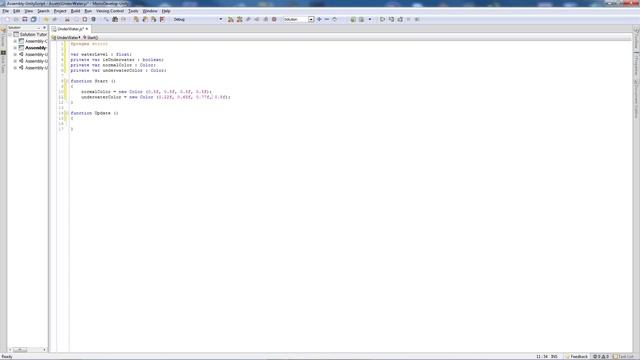Click the 'var waterLevel : float;' line
The width and height of the screenshot is (640, 360).
[101, 54]
